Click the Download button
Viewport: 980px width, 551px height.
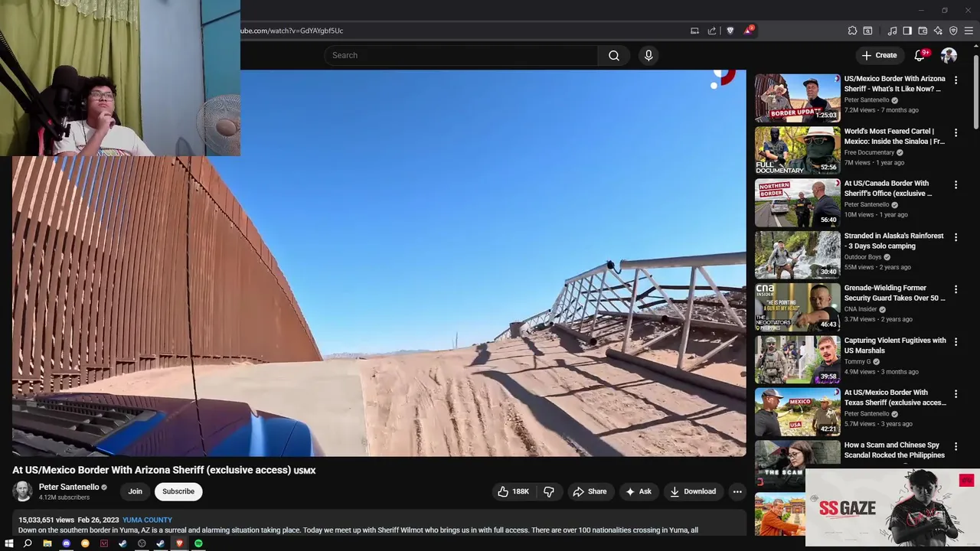(693, 491)
